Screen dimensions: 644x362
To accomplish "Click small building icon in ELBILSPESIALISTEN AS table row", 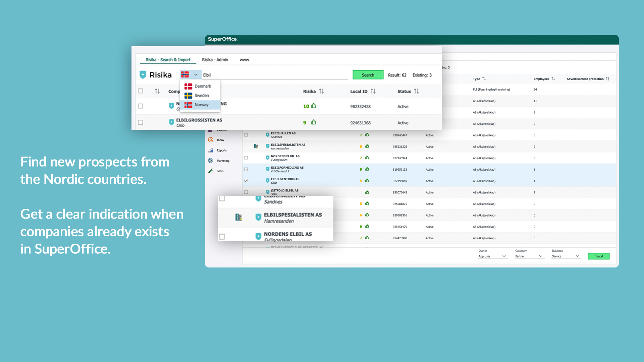I will pyautogui.click(x=256, y=146).
